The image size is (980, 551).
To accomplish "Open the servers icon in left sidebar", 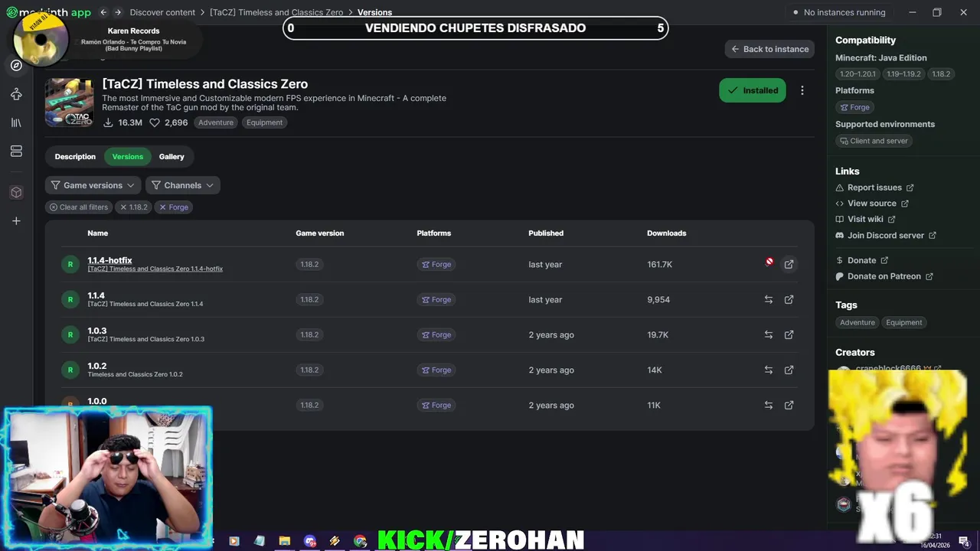I will click(16, 151).
